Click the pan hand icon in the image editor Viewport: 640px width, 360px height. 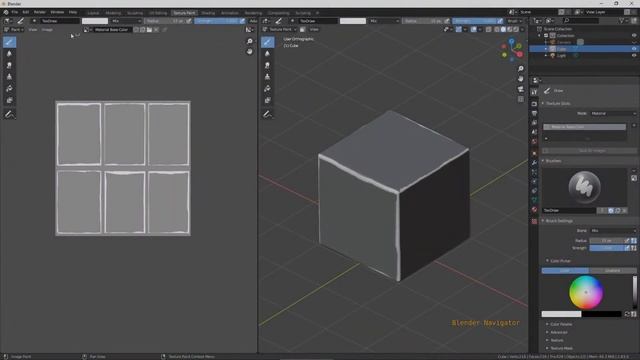pyautogui.click(x=249, y=52)
